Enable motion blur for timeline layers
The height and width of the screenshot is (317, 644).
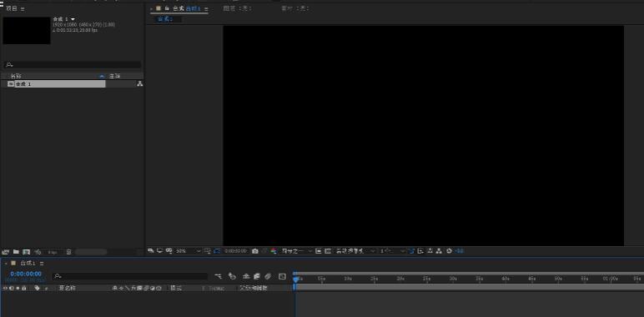(x=268, y=276)
